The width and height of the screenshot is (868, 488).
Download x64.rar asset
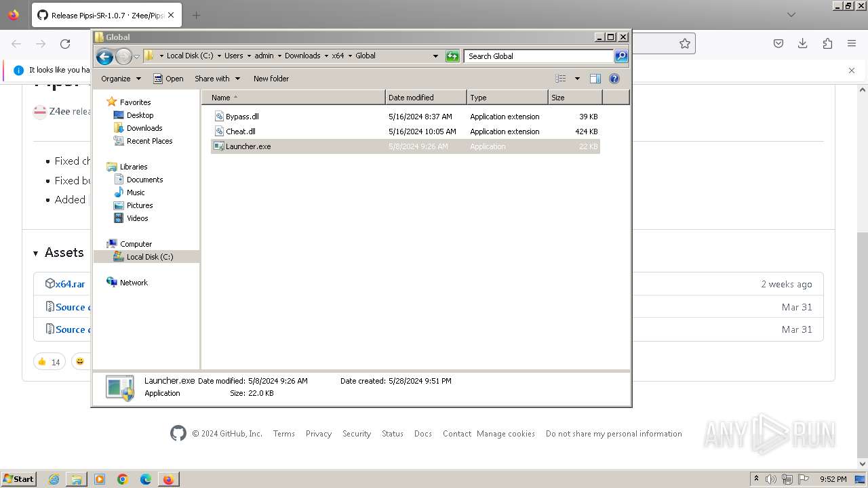pos(70,284)
